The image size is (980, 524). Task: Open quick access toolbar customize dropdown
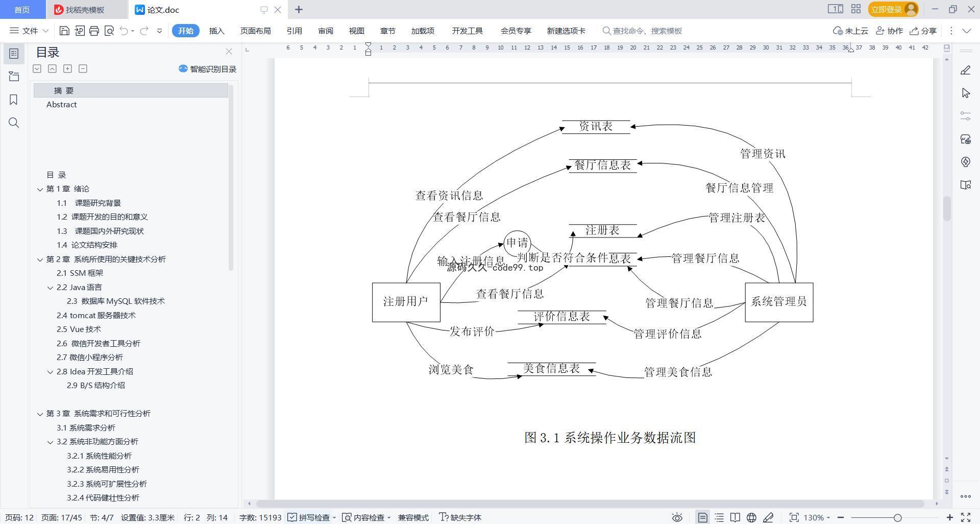159,31
